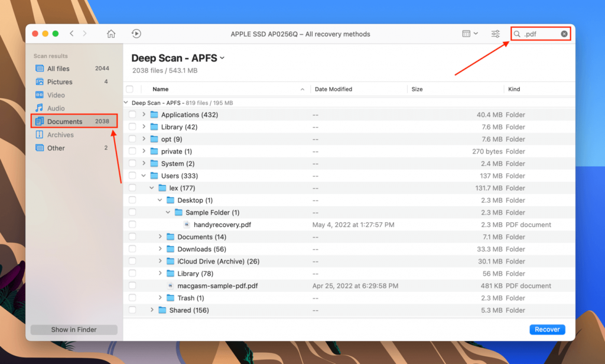
Task: Click the recovery session play icon in toolbar
Action: coord(136,34)
